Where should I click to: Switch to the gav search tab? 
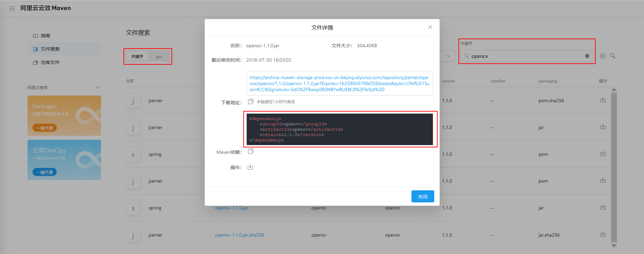159,57
